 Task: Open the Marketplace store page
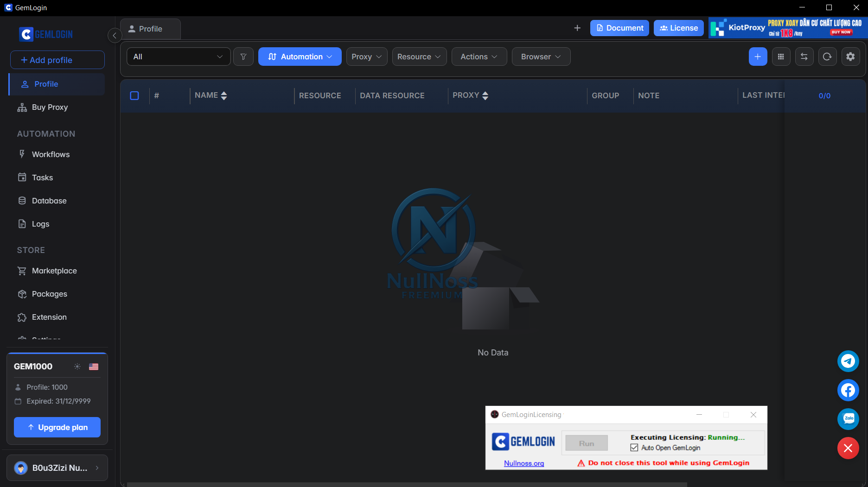click(54, 271)
